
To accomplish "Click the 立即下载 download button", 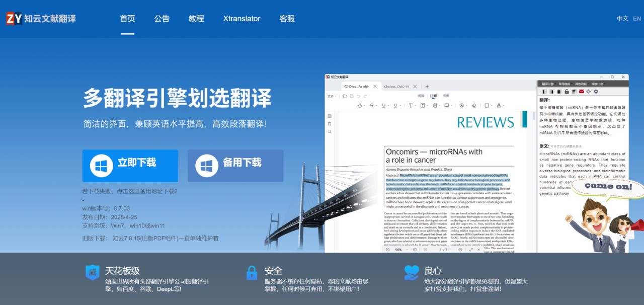I will tap(130, 166).
